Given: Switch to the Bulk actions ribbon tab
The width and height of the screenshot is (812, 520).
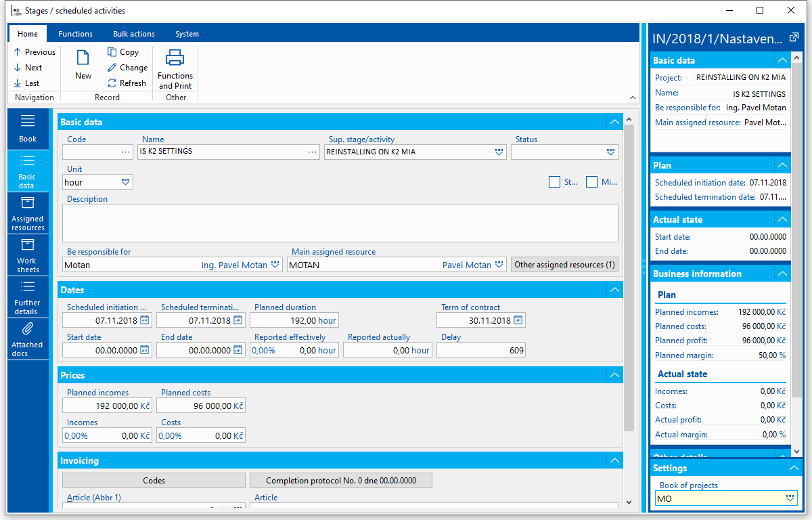Looking at the screenshot, I should (x=134, y=34).
